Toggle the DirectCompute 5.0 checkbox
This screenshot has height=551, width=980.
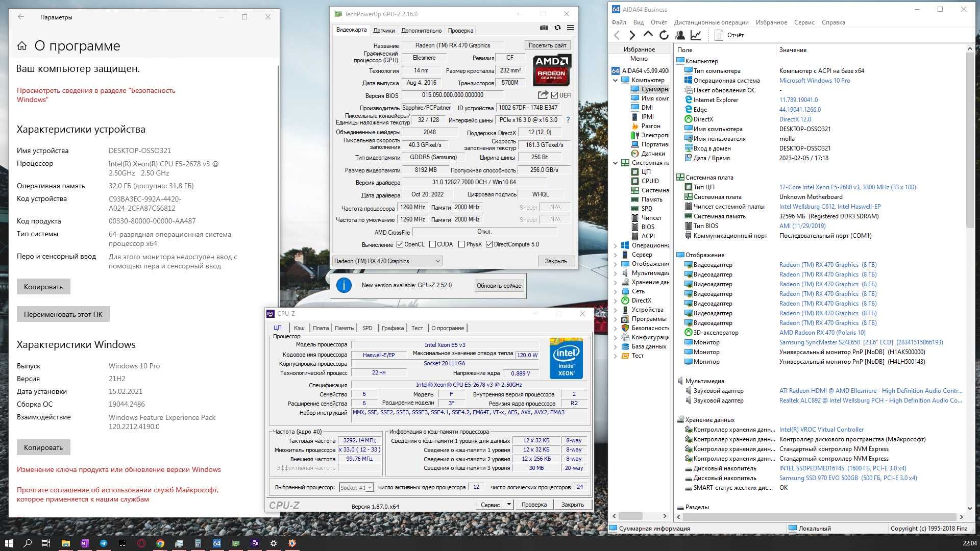(489, 244)
